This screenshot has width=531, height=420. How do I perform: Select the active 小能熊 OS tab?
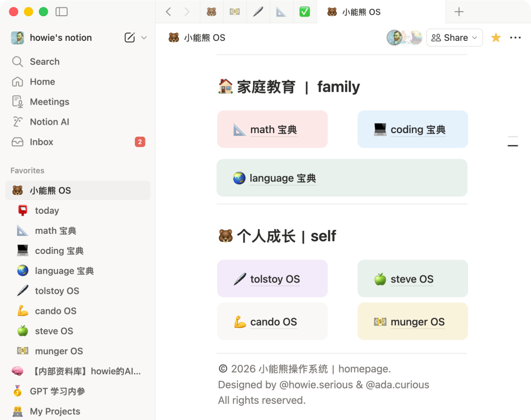coord(381,12)
